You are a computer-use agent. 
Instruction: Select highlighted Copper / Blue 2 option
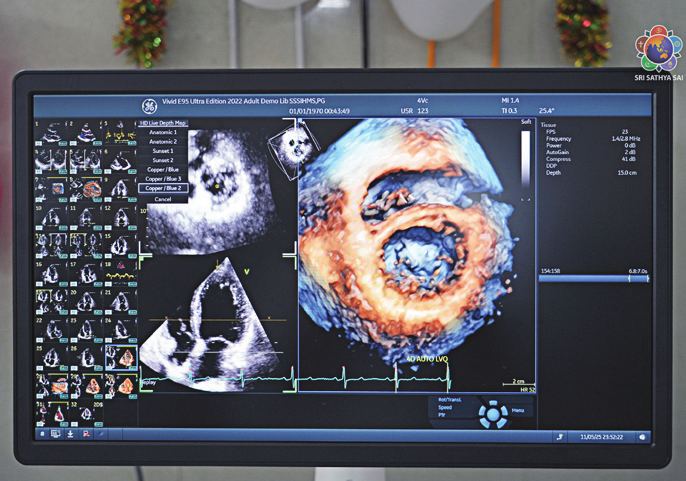coord(163,188)
